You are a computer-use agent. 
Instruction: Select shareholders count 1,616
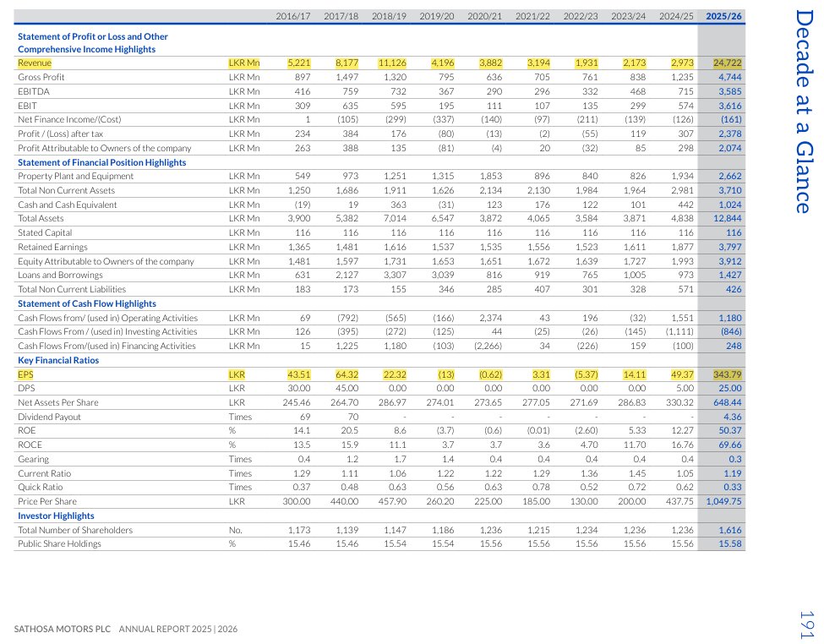[x=730, y=531]
